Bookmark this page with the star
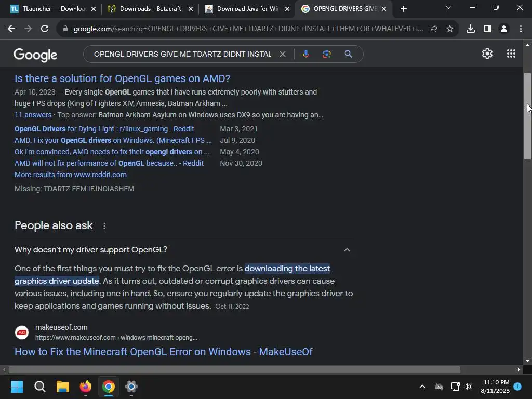This screenshot has height=399, width=532. [450, 29]
